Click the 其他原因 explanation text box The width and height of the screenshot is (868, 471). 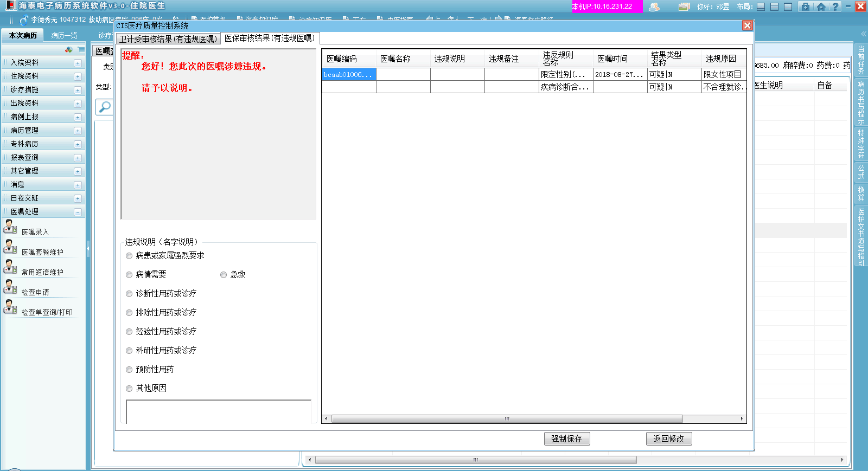click(219, 412)
